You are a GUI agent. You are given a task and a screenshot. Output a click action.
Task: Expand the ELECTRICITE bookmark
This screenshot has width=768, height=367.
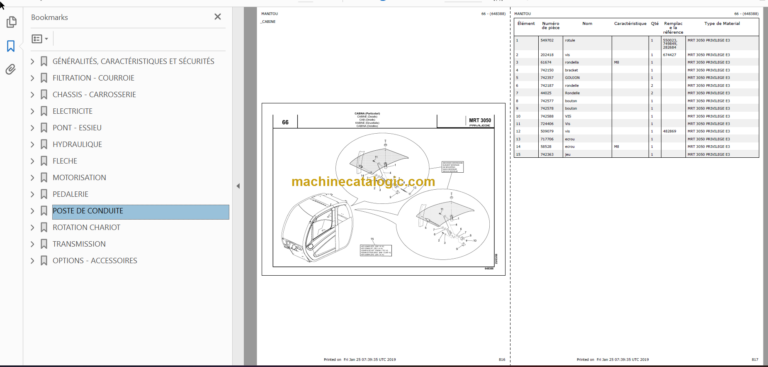33,111
